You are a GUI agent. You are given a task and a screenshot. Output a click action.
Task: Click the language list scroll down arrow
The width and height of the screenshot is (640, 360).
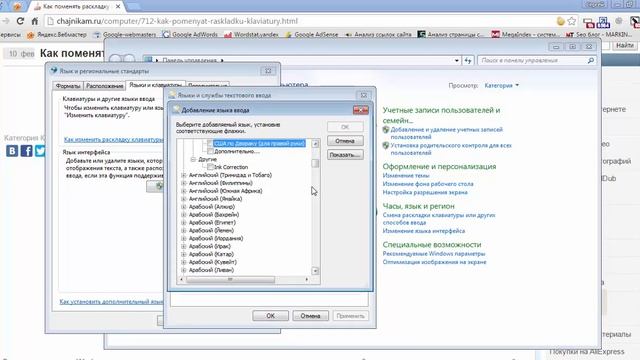[x=315, y=271]
